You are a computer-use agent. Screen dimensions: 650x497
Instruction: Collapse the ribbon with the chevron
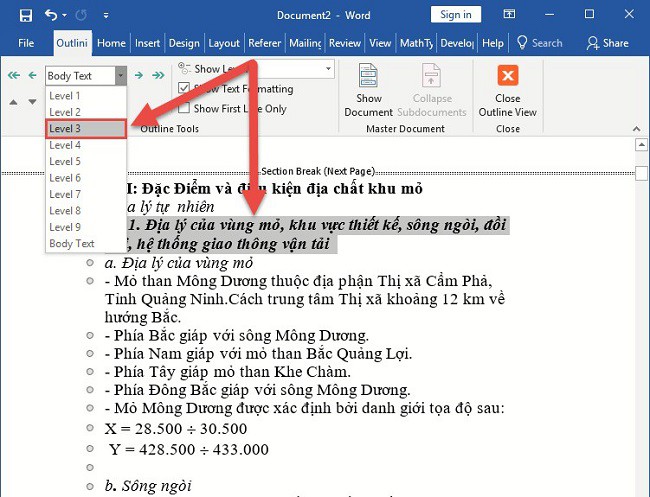pyautogui.click(x=637, y=129)
